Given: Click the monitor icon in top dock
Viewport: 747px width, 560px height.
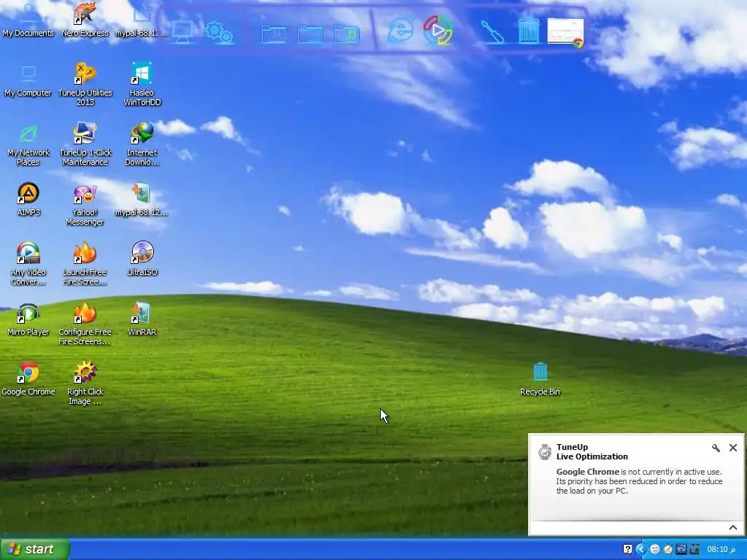Looking at the screenshot, I should point(182,32).
